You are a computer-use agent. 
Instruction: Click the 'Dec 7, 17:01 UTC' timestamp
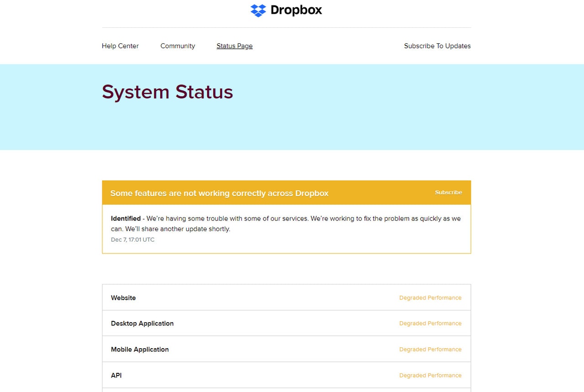[133, 240]
